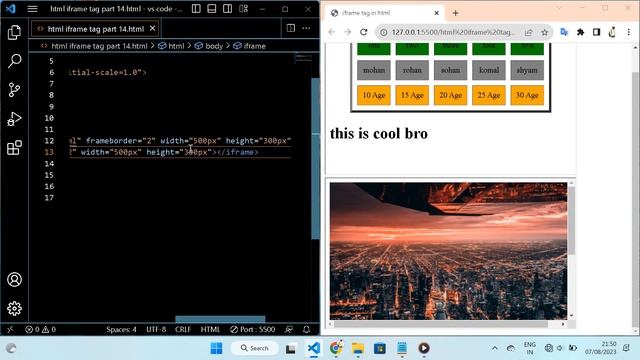Close the iframe tag in html browser tab
The height and width of the screenshot is (360, 640).
[436, 13]
